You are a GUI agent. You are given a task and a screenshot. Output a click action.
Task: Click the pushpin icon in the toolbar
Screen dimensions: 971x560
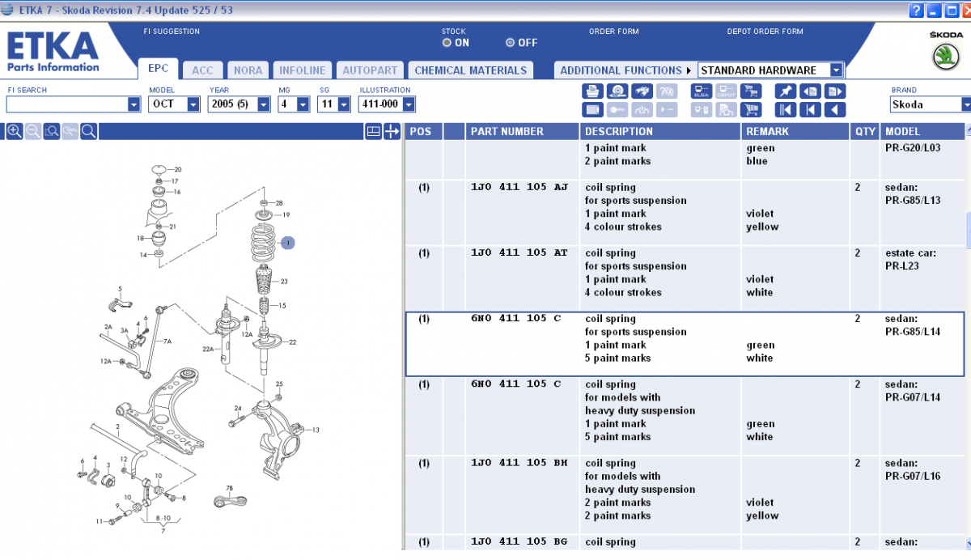tap(784, 91)
